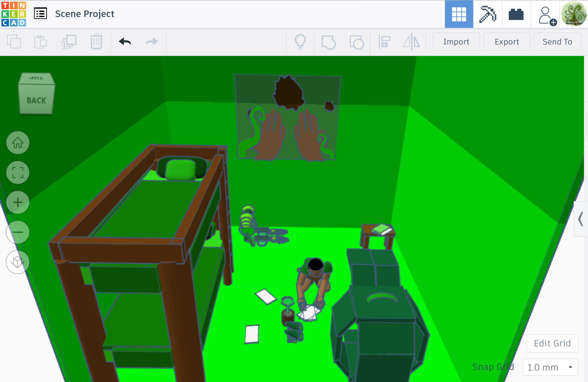Click the Duplicate and repeat icon
This screenshot has height=382, width=588.
click(x=69, y=42)
